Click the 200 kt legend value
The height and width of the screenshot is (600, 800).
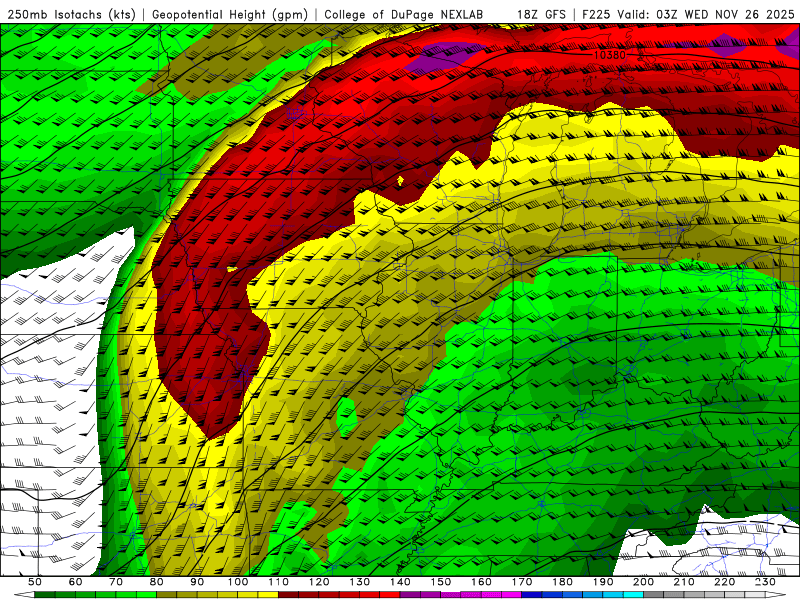[643, 582]
